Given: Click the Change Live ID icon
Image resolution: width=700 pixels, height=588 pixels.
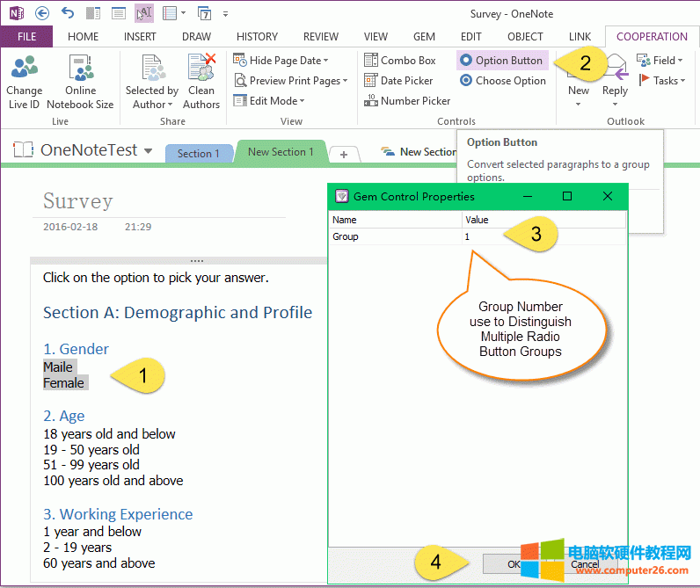Looking at the screenshot, I should [24, 70].
